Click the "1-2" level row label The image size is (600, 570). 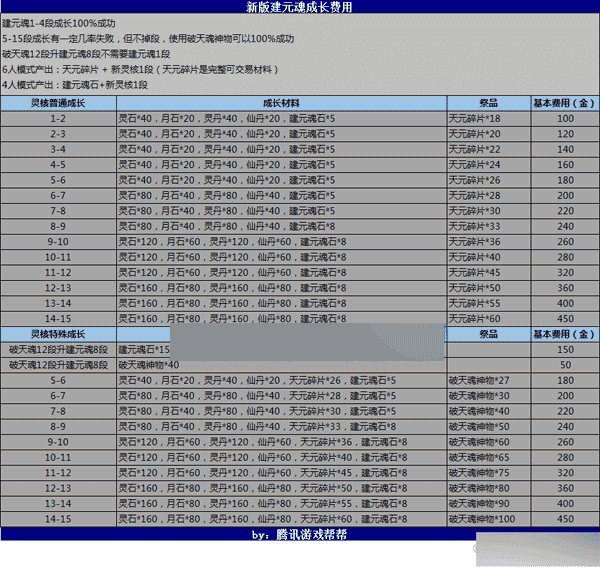pos(58,119)
